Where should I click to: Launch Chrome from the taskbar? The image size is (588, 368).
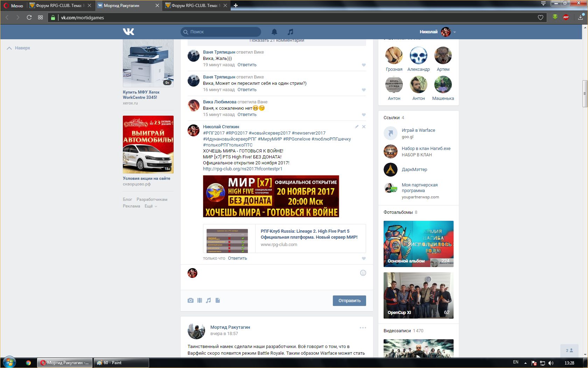[x=28, y=363]
